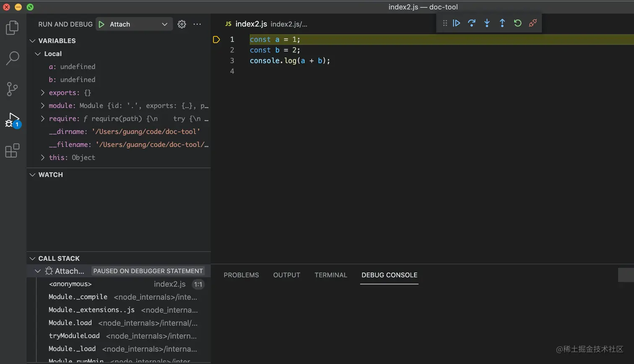Expand the this: Object variable
Viewport: 634px width, 364px height.
click(x=42, y=157)
